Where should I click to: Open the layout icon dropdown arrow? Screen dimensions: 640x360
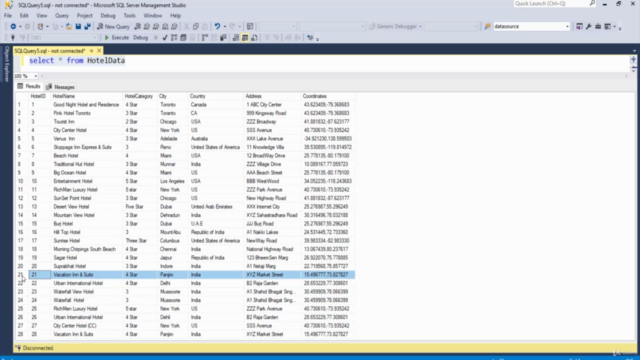pyautogui.click(x=614, y=27)
